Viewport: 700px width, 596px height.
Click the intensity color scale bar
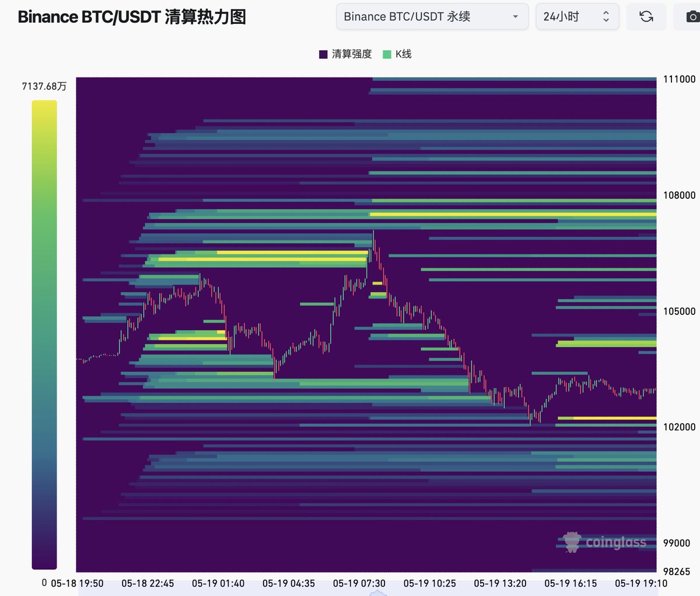coord(44,335)
